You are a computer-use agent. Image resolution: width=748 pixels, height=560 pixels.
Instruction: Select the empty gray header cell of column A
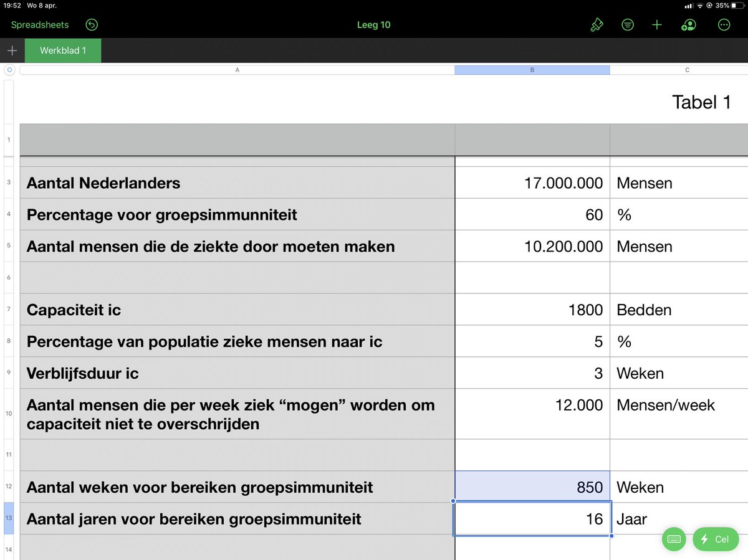pyautogui.click(x=237, y=140)
